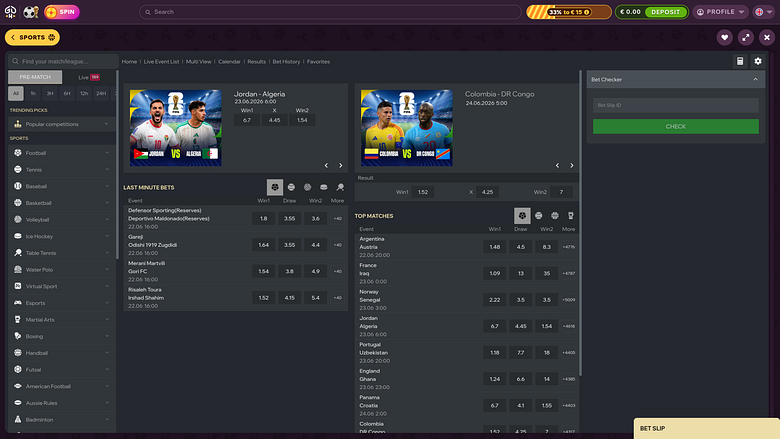Viewport: 780px width, 439px height.
Task: Open sportsbook settings gear
Action: [758, 61]
